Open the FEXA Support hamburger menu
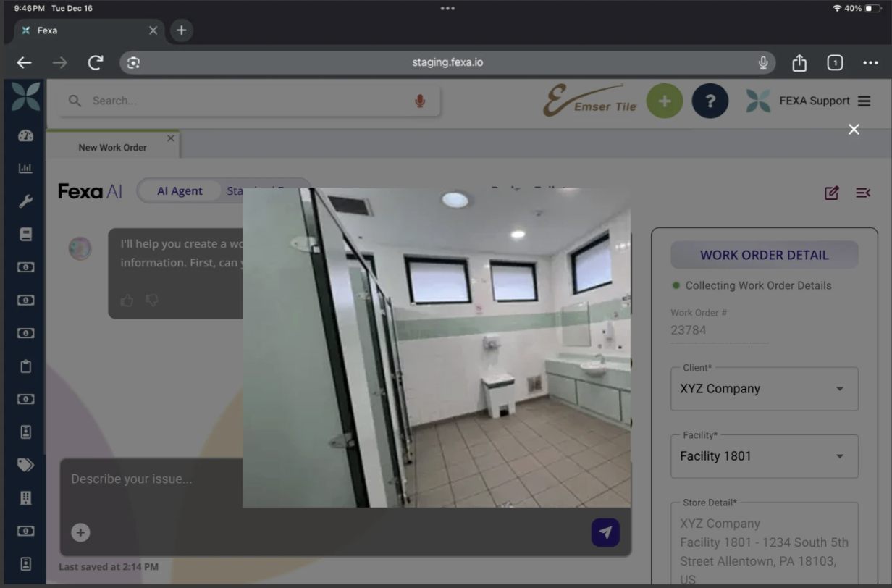This screenshot has width=892, height=588. [864, 101]
